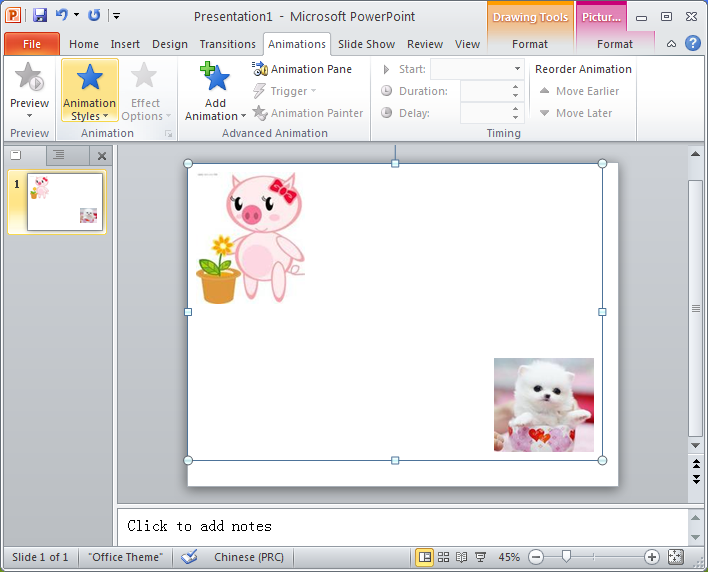The width and height of the screenshot is (708, 572).
Task: Switch to Normal view icon
Action: (424, 557)
